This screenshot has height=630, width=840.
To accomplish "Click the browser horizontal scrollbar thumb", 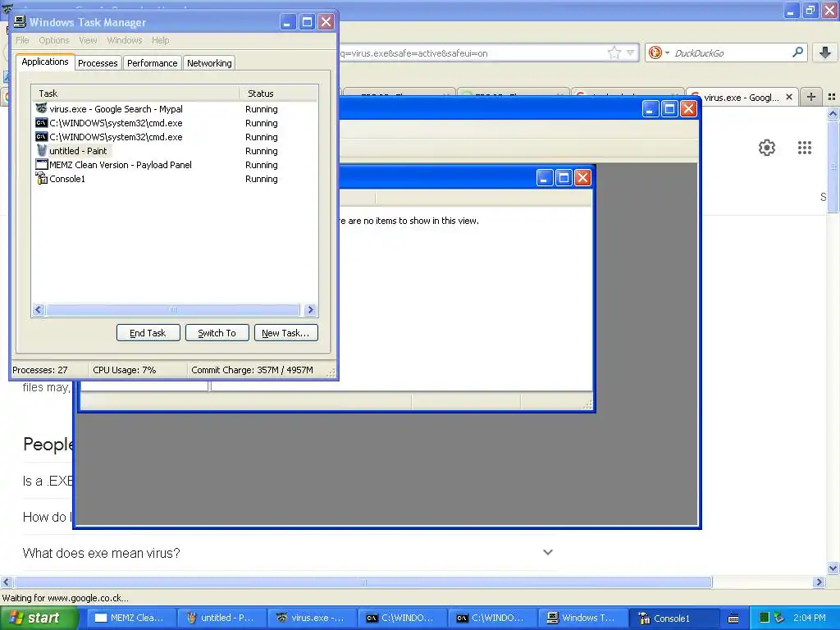I will click(x=363, y=582).
